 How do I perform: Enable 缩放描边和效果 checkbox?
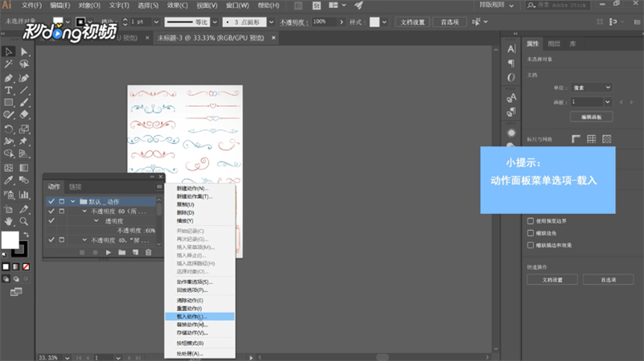(530, 245)
